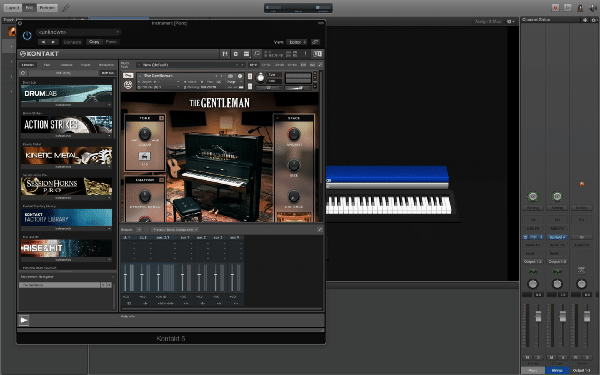The width and height of the screenshot is (600, 375).
Task: Toggle the Space section power button
Action: point(278,118)
